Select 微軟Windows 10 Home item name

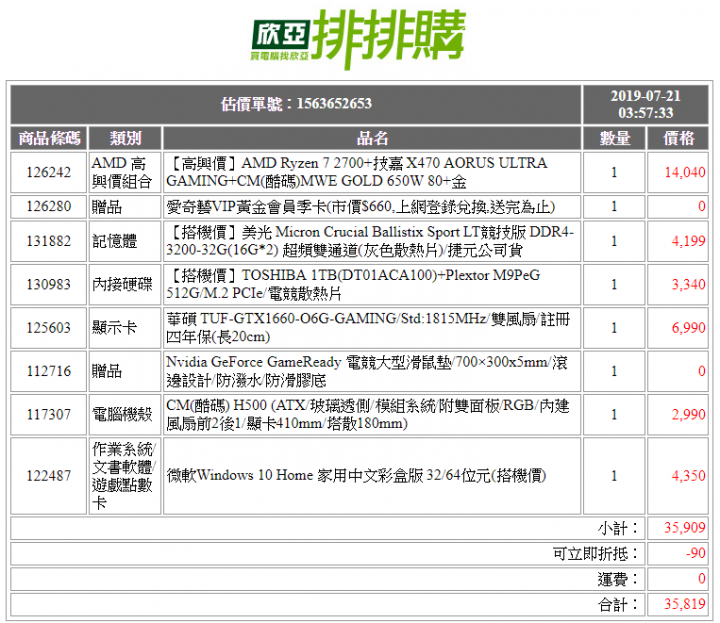pos(356,476)
